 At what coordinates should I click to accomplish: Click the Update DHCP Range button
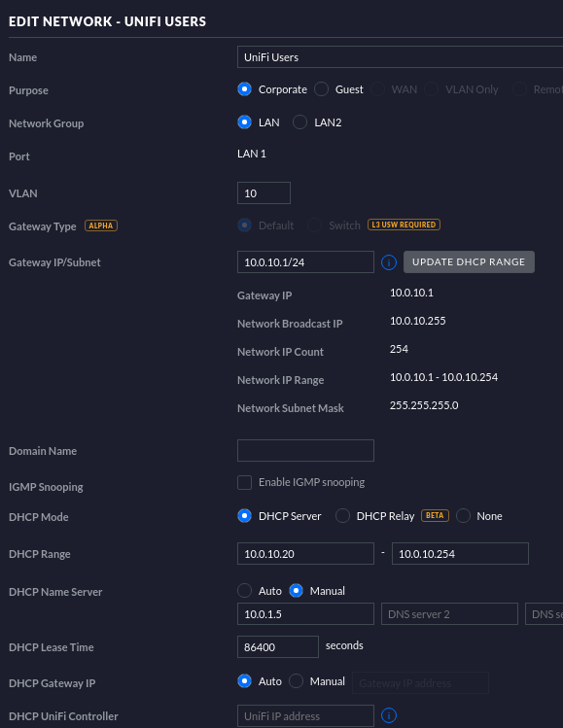[469, 261]
